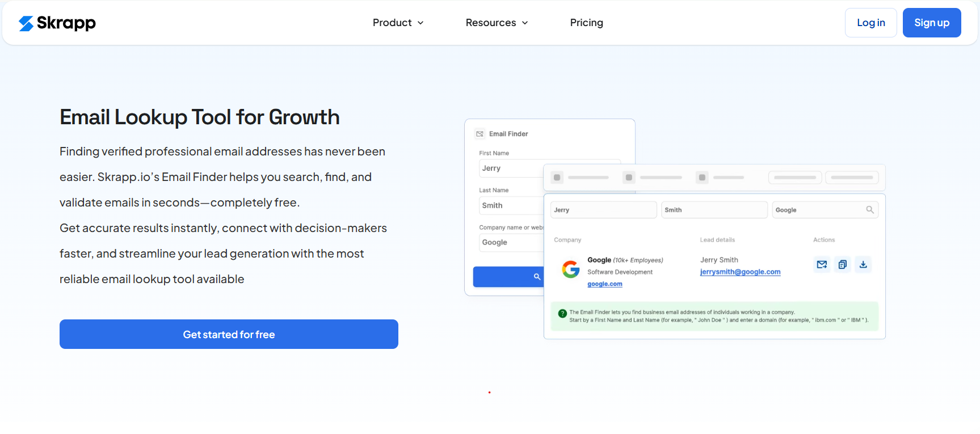Click the copy action icon
Screen dimensions: 980x434
click(843, 264)
